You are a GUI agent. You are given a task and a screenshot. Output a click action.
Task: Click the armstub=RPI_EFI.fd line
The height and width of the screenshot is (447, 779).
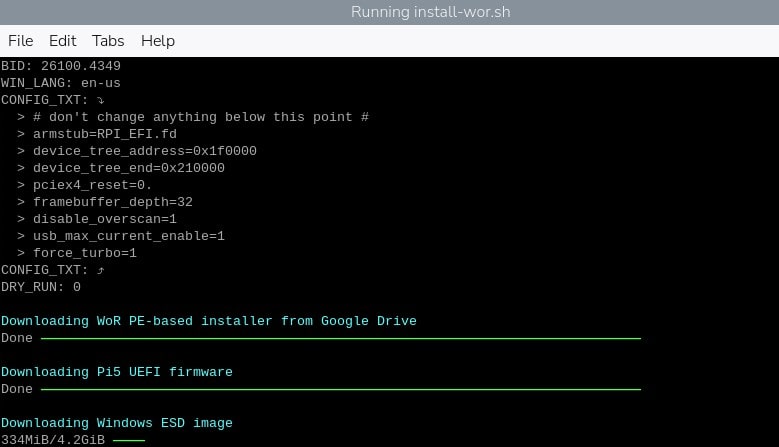pyautogui.click(x=105, y=134)
